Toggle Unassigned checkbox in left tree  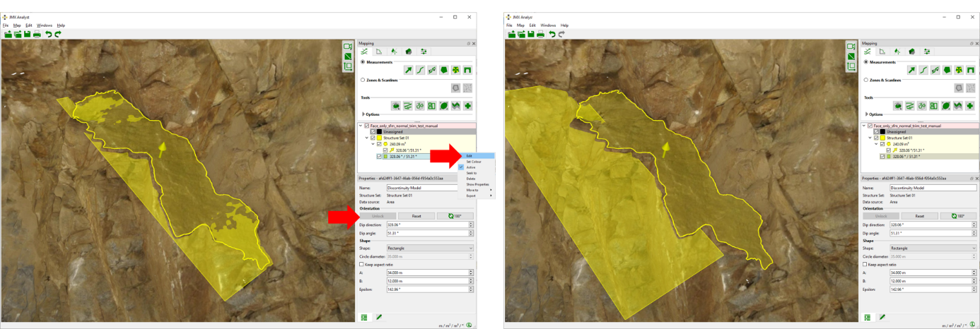[373, 131]
